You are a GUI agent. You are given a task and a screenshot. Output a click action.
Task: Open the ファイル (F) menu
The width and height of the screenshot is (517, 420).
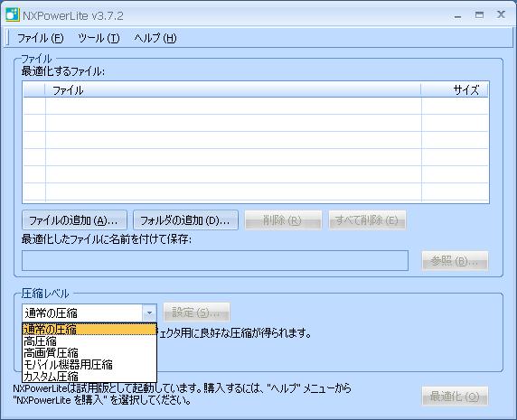(41, 38)
